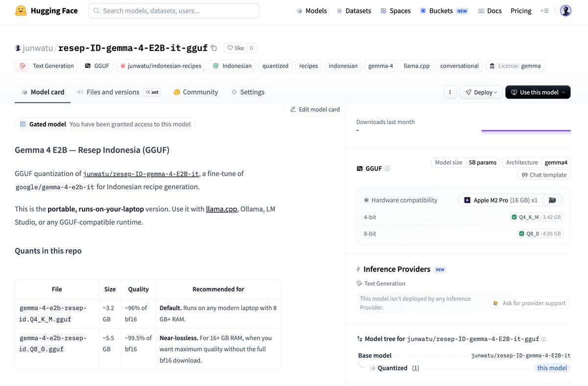The width and height of the screenshot is (588, 386).
Task: Click the Hardware compatibility chip icon
Action: click(x=366, y=200)
